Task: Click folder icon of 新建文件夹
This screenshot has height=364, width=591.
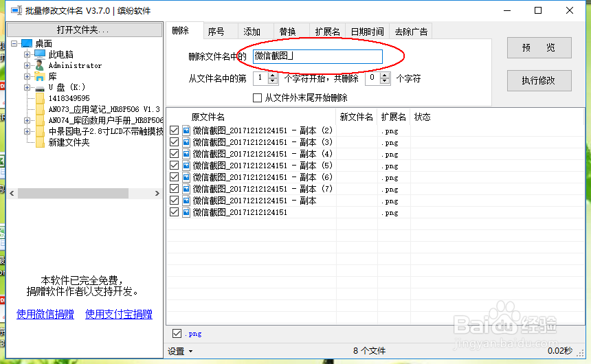Action: coord(40,142)
